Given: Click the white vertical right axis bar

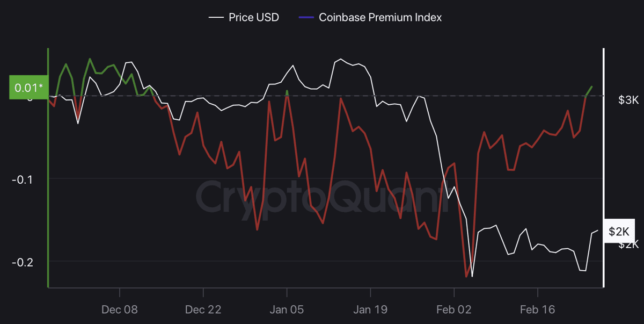Looking at the screenshot, I should click(x=604, y=168).
